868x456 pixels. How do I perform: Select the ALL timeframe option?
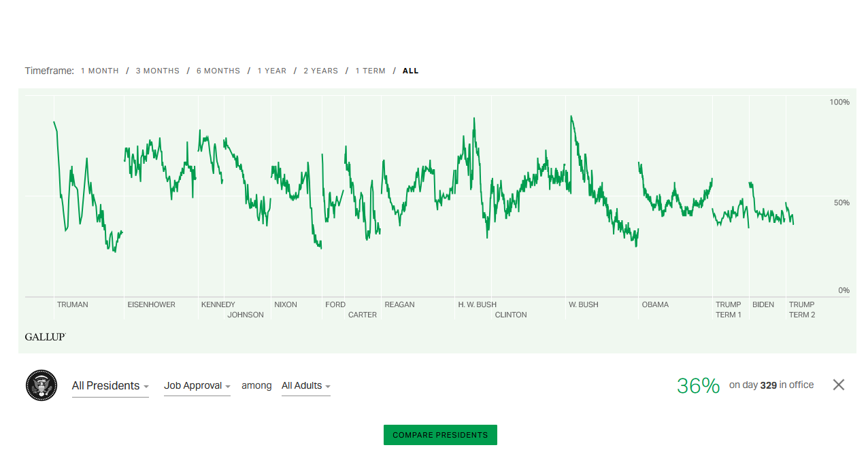click(410, 71)
